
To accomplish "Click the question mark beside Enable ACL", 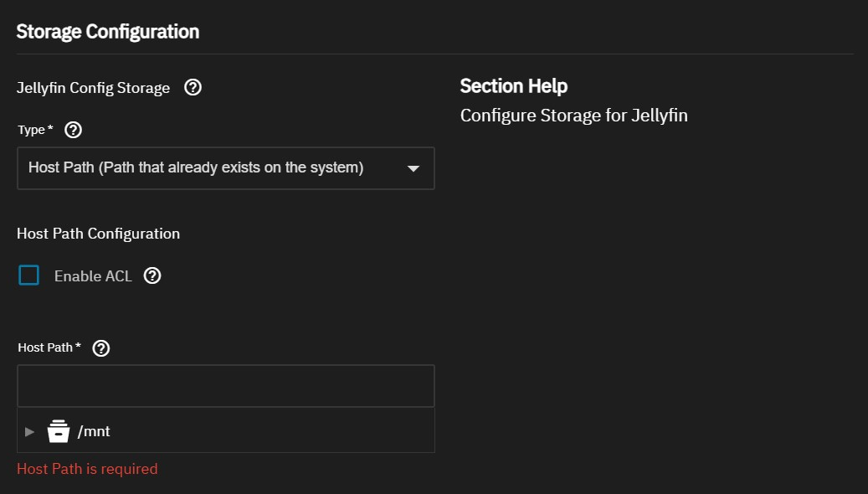I will click(152, 275).
